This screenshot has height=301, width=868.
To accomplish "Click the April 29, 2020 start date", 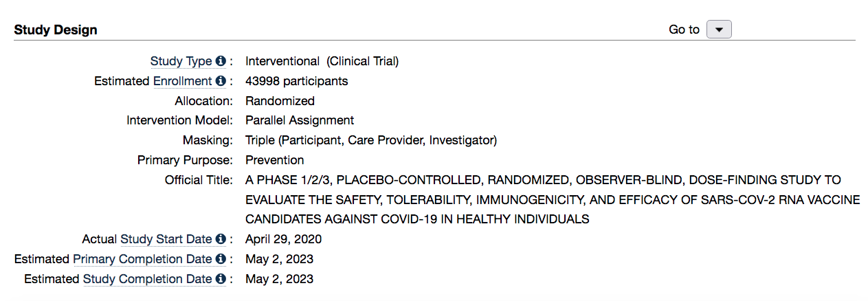I will click(x=283, y=239).
